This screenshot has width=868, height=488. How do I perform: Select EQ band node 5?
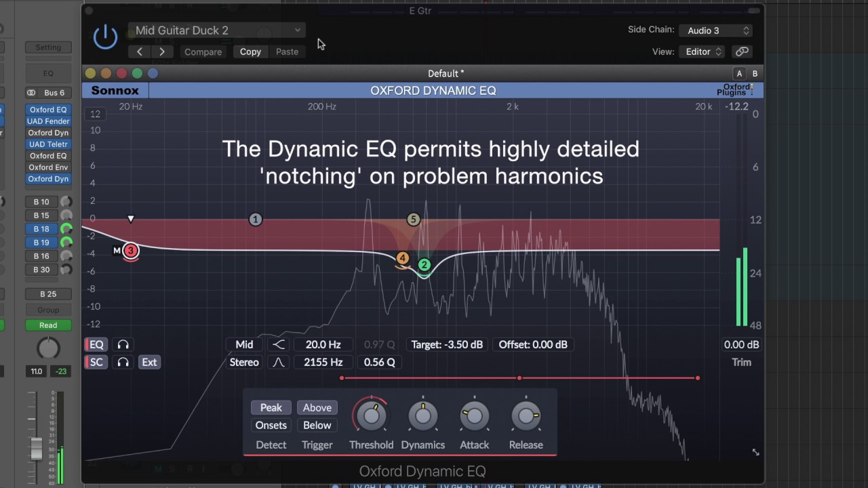pos(413,219)
